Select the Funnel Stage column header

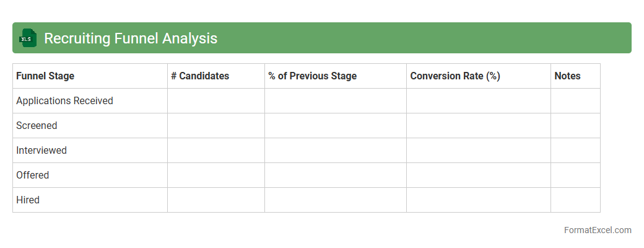[x=45, y=76]
